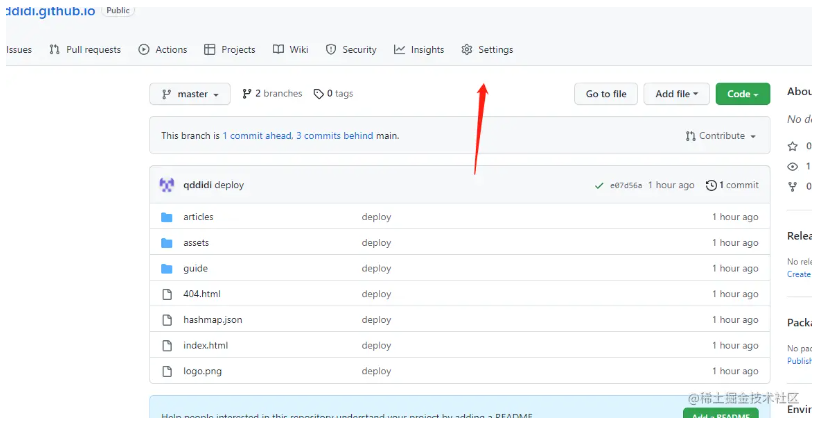
Task: Open commit hash e07d56a
Action: click(x=626, y=185)
